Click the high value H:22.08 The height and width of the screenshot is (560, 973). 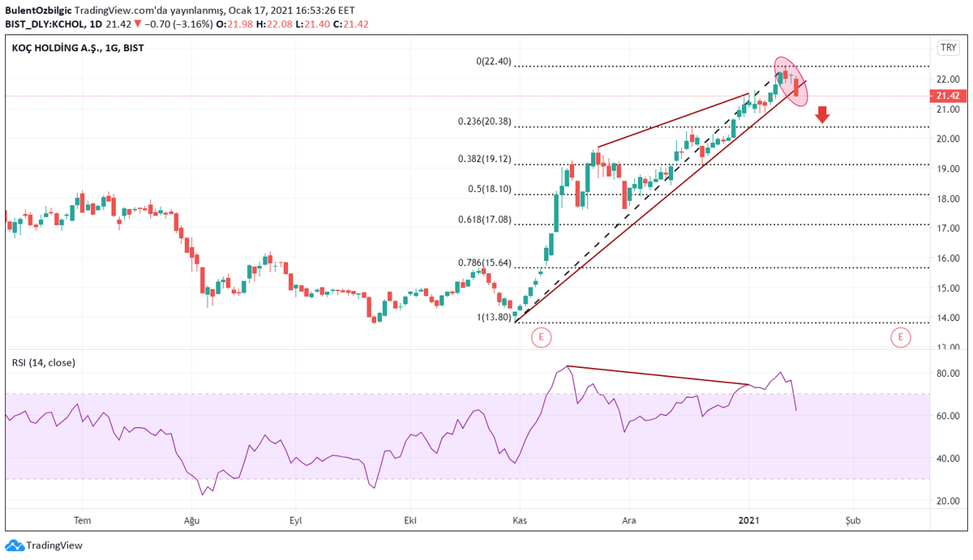coord(276,24)
